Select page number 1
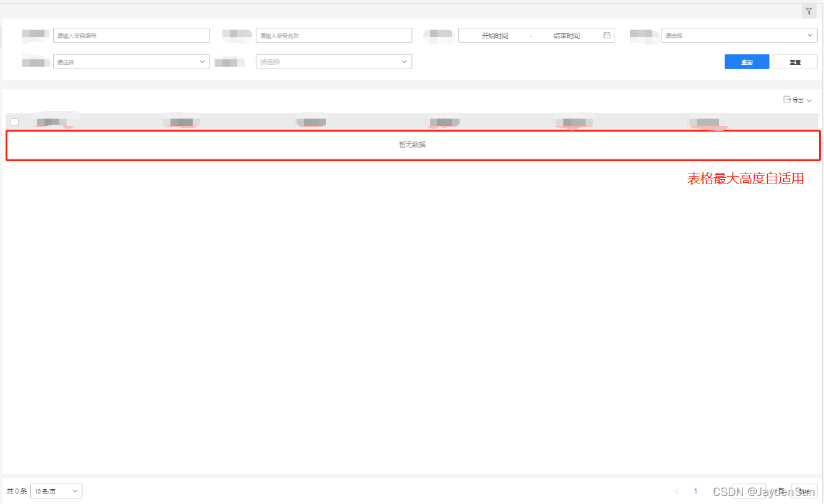Viewport: 824px width, 504px height. 696,491
